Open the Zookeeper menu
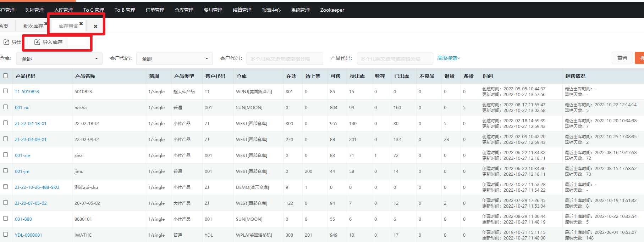644x242 pixels. 332,10
